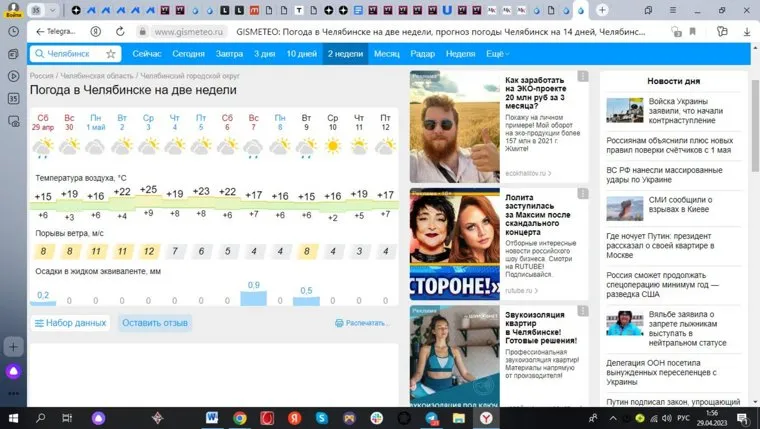This screenshot has height=429, width=760.
Task: Open the Челябинская область breadcrumb link
Action: [97, 75]
